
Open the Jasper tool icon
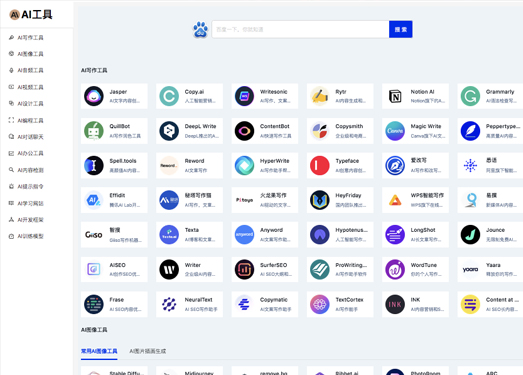point(94,96)
